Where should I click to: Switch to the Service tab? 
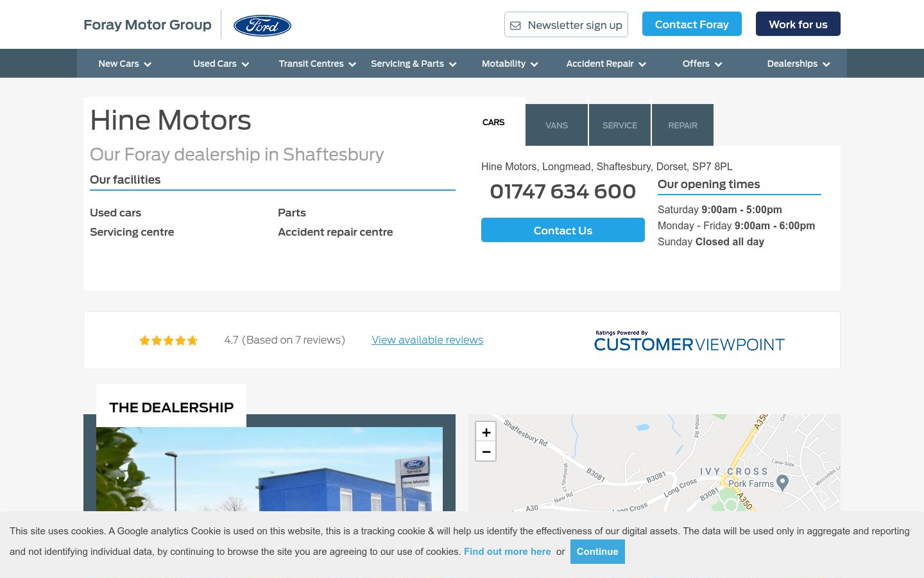[x=620, y=125]
